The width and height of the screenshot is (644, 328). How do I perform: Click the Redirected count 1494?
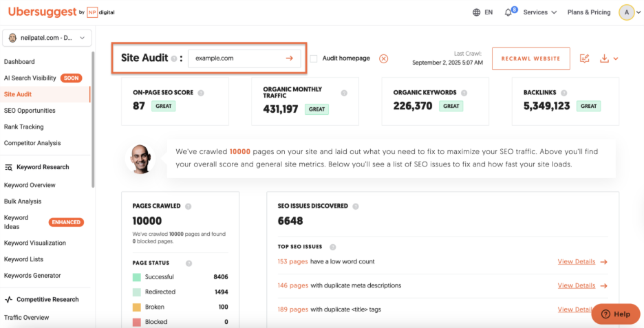coord(222,292)
